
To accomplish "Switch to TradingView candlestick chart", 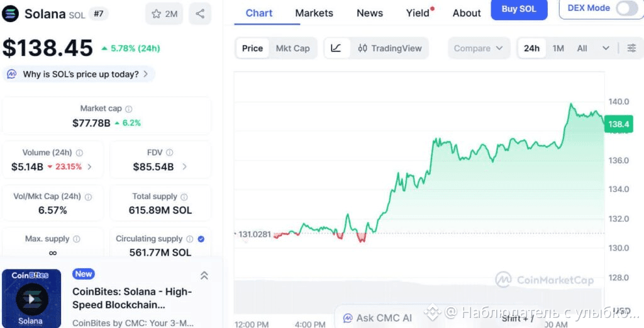I will tap(389, 48).
